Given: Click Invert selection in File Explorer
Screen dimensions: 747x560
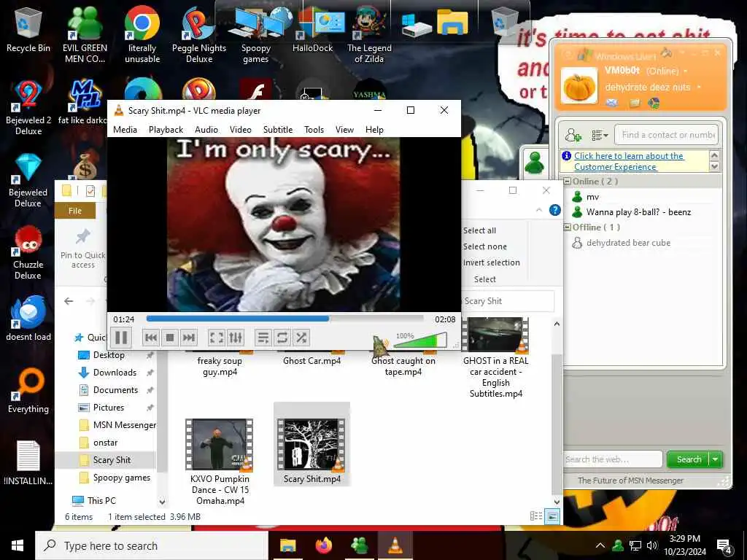Looking at the screenshot, I should pyautogui.click(x=491, y=262).
